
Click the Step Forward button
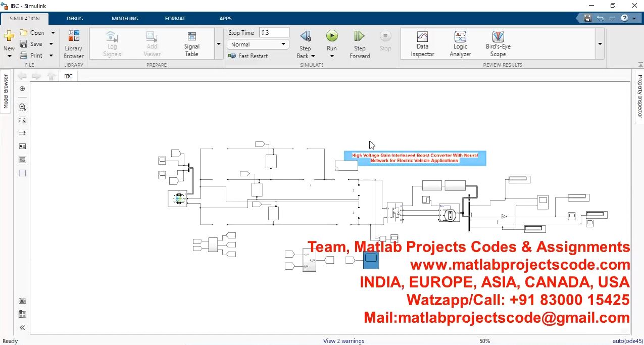click(360, 44)
